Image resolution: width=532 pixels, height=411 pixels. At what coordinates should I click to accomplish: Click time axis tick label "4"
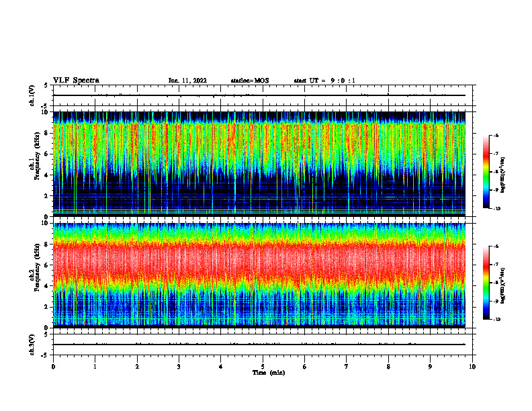(x=220, y=367)
